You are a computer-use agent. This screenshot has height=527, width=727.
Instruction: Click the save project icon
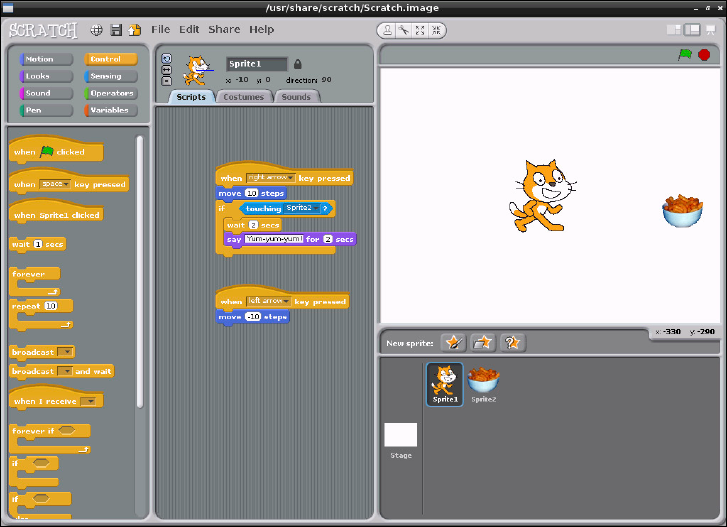pyautogui.click(x=116, y=30)
